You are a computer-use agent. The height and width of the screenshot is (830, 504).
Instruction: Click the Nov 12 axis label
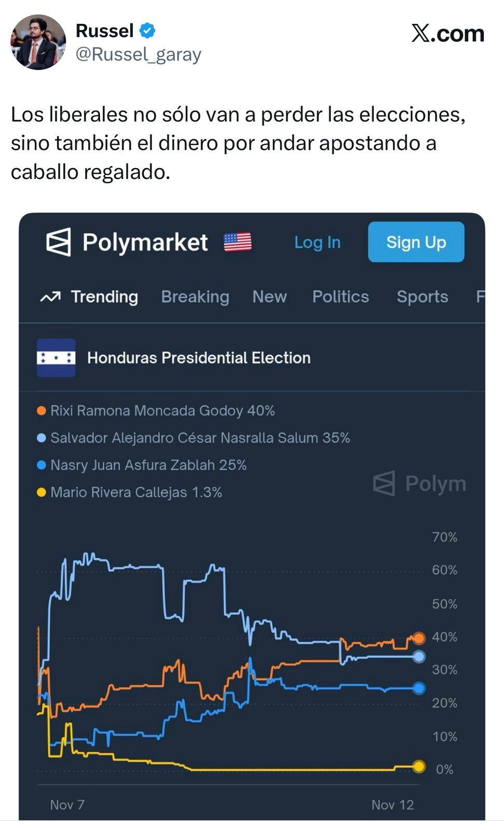point(393,805)
